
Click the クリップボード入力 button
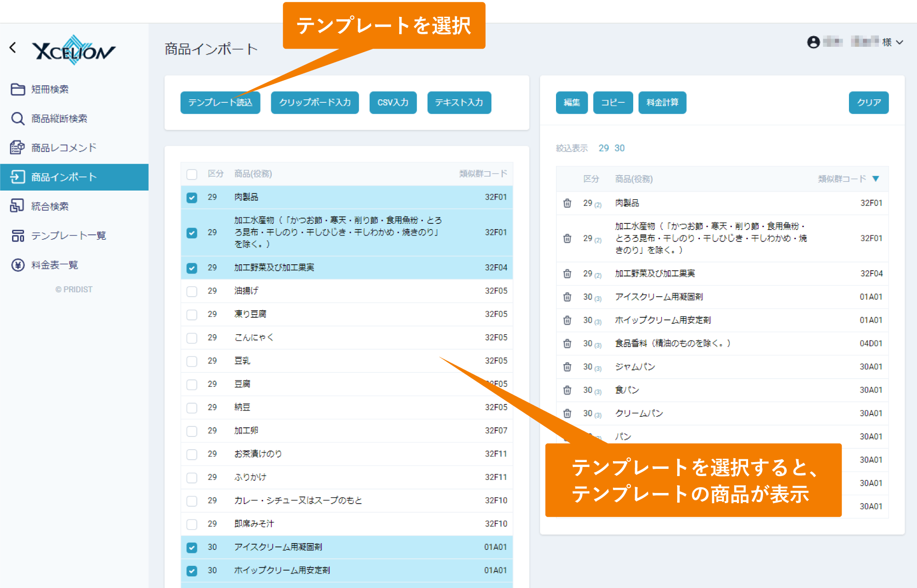point(315,102)
